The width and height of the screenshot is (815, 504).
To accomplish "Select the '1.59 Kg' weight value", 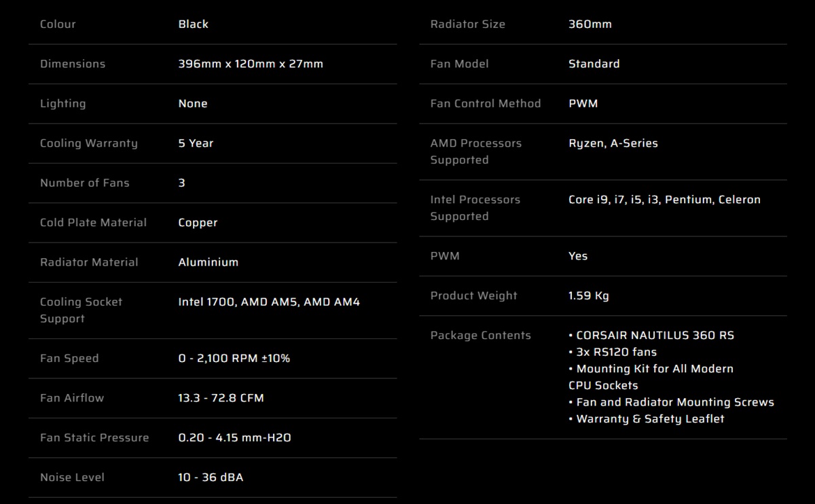I will [589, 296].
